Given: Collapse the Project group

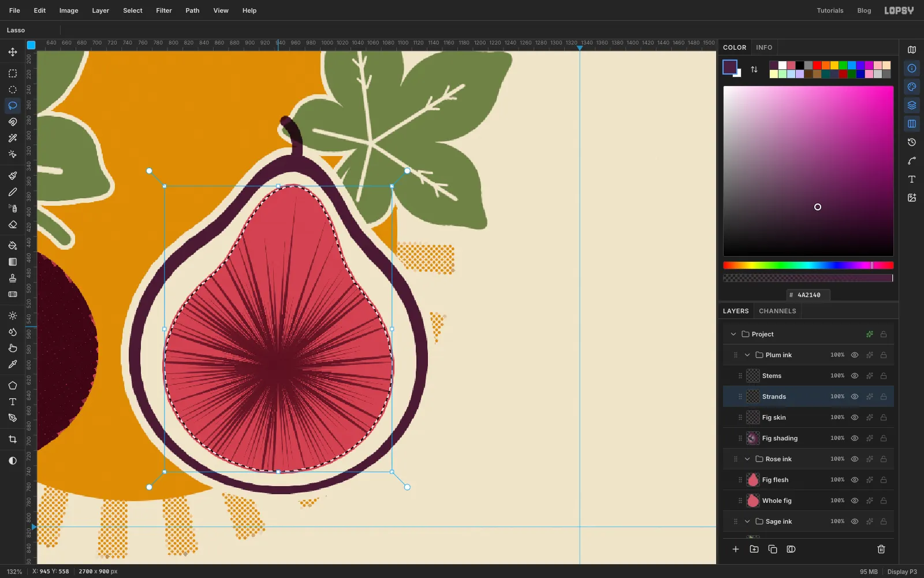Looking at the screenshot, I should [x=733, y=334].
